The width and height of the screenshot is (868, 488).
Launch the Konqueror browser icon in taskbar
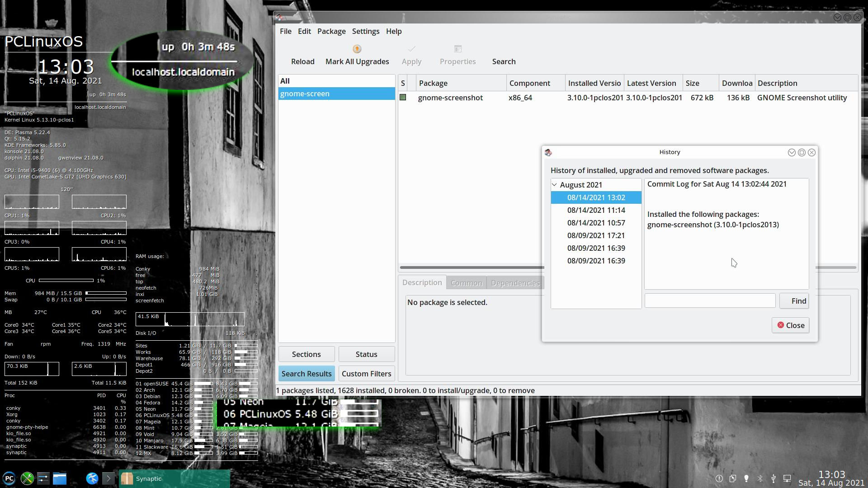click(x=92, y=479)
